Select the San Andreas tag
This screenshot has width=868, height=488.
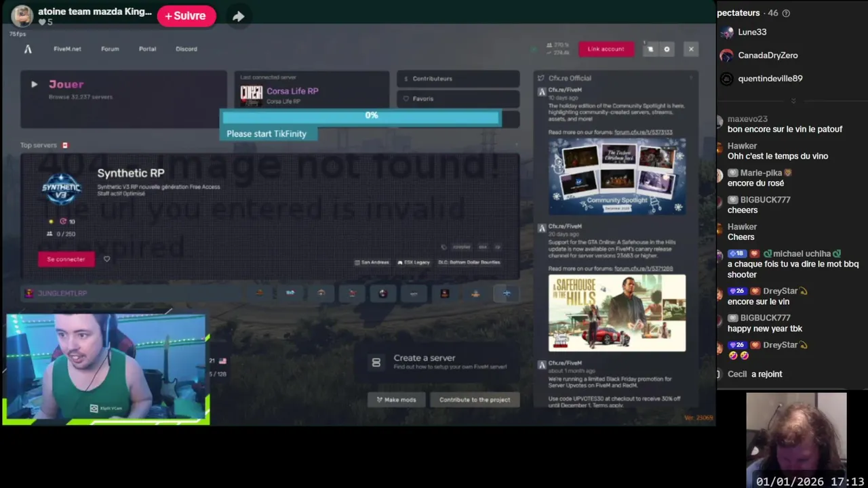(x=372, y=262)
